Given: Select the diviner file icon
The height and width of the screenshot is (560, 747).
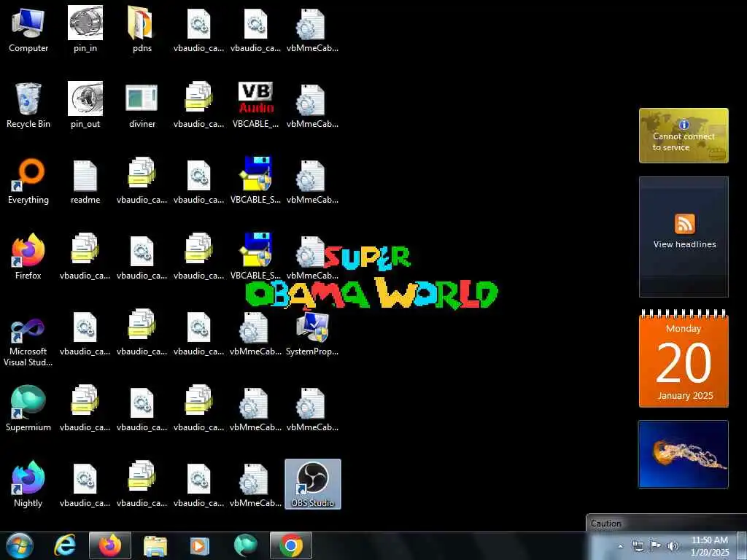Looking at the screenshot, I should click(142, 106).
